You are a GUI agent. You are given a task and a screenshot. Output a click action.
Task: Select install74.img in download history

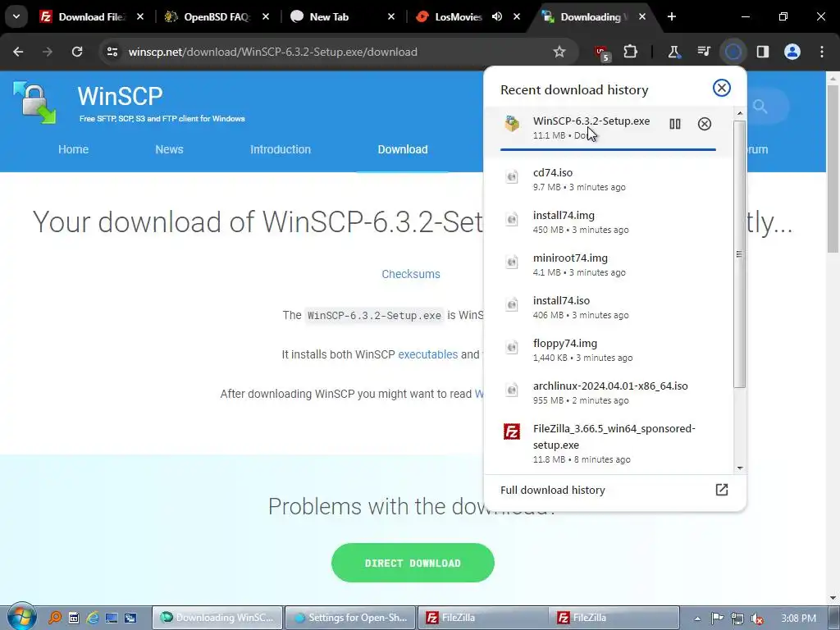tap(608, 221)
